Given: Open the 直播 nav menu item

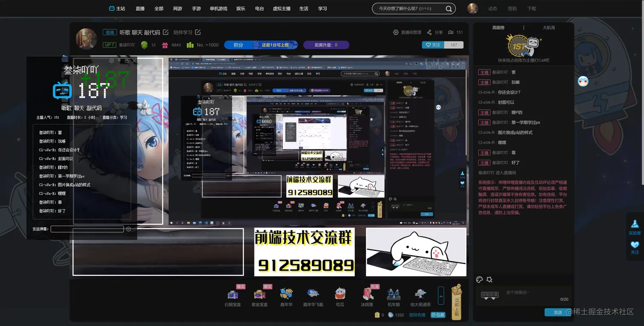Looking at the screenshot, I should pyautogui.click(x=140, y=9).
